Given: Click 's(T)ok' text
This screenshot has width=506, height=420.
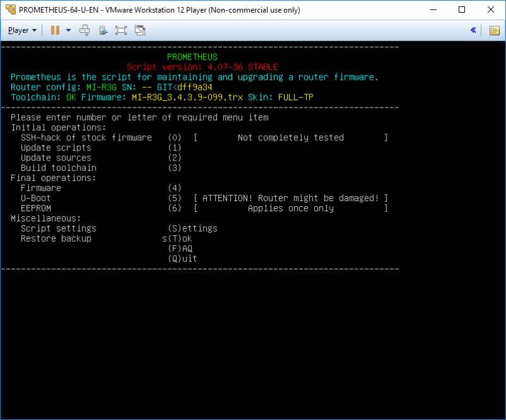Looking at the screenshot, I should (177, 238).
